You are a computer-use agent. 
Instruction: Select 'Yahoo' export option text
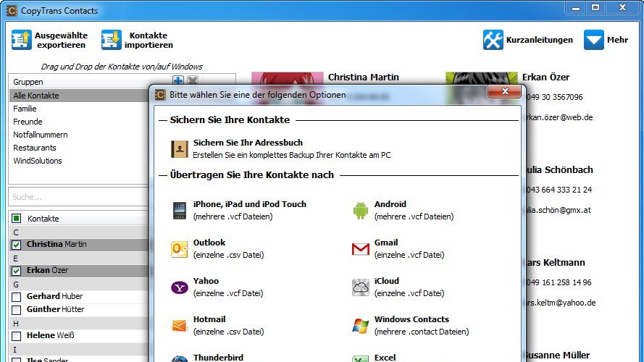point(206,281)
